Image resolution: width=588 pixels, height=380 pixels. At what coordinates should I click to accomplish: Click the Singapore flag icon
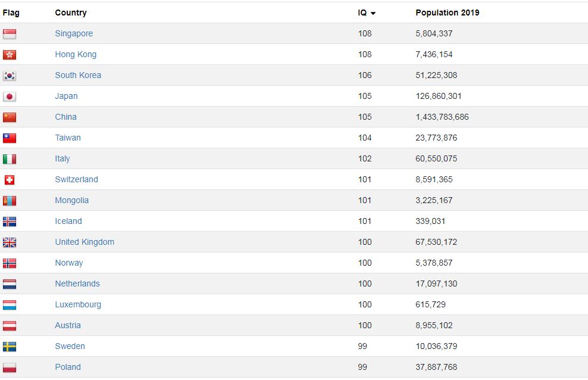[x=10, y=34]
